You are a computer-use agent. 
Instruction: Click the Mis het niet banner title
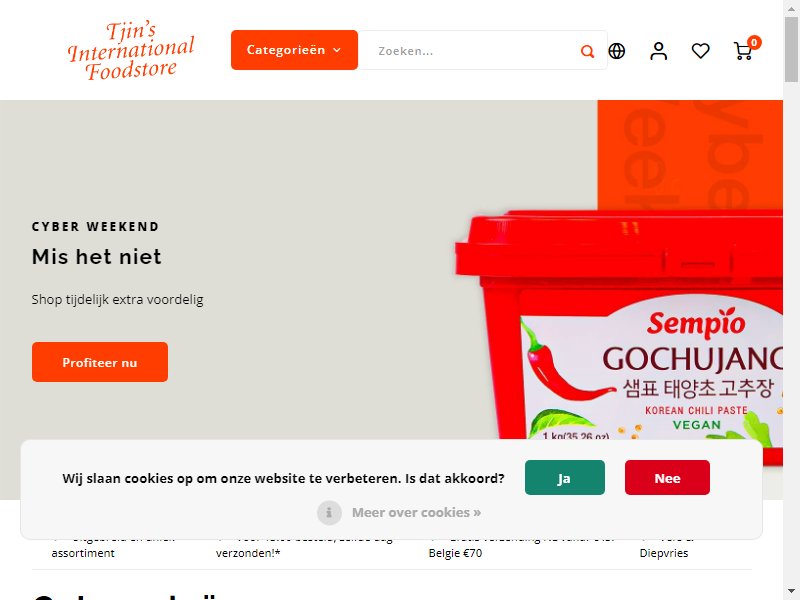96,257
